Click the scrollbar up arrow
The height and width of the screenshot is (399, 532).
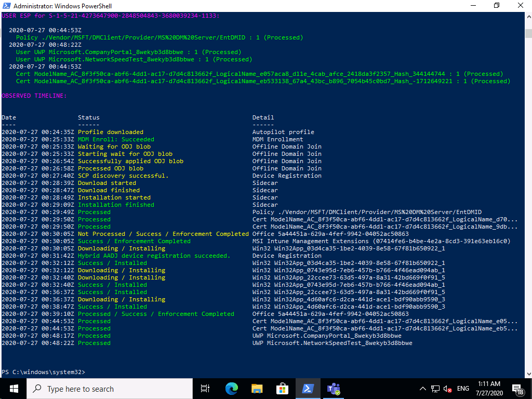[528, 16]
